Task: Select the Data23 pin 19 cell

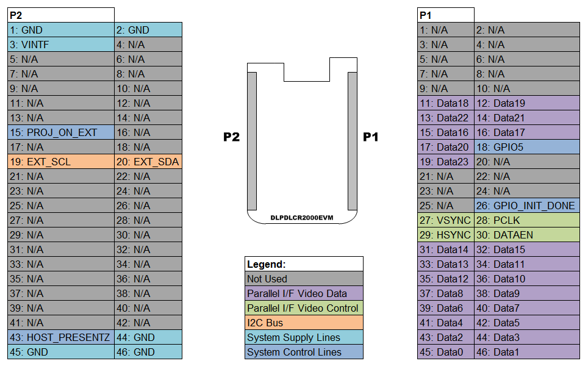Action: (x=445, y=162)
